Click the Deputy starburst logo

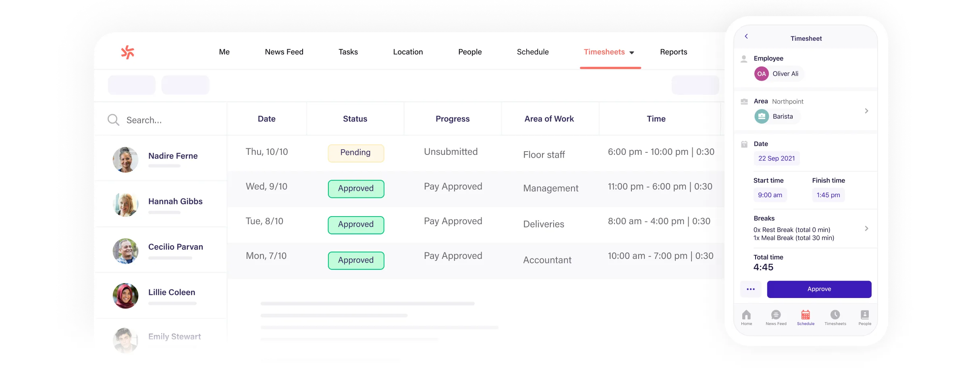(x=128, y=52)
